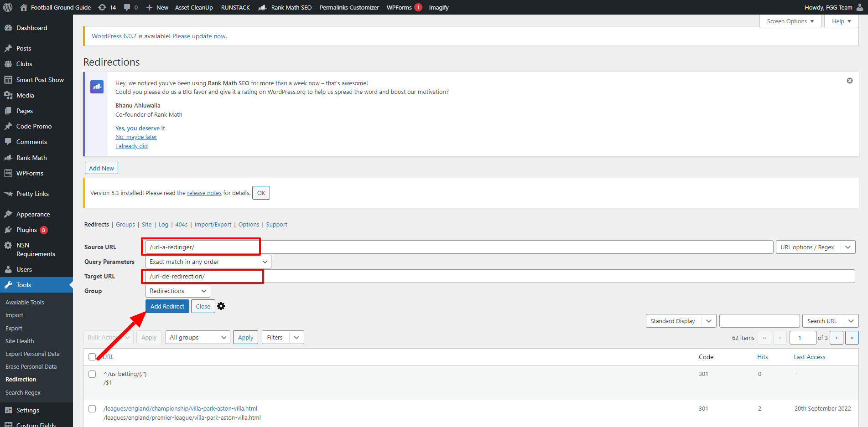
Task: Click the 'Please update now' link
Action: click(x=199, y=36)
